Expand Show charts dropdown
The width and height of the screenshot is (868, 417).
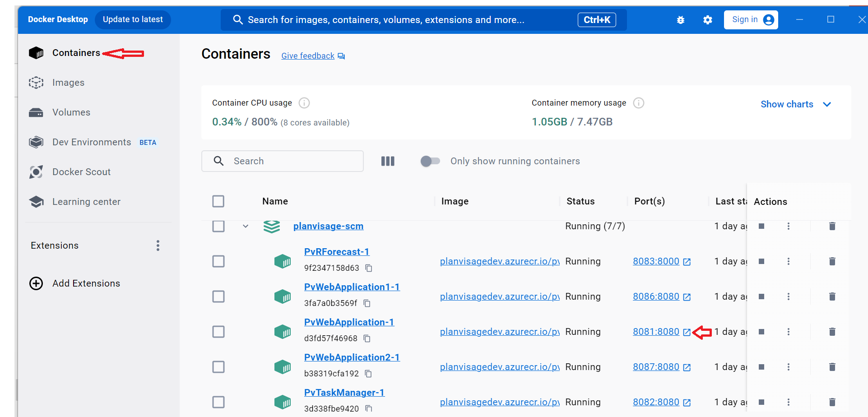point(796,104)
